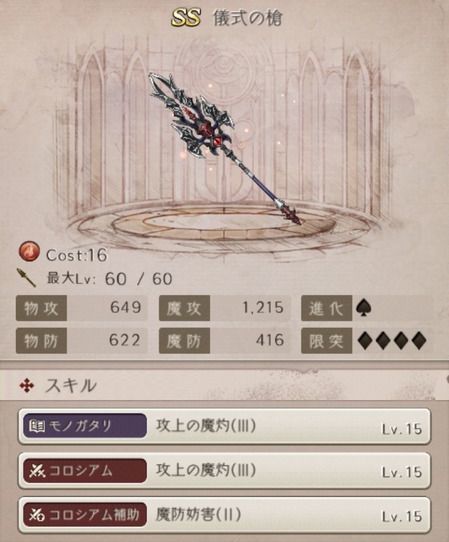The image size is (449, 542).
Task: Click crossed swords icon on コロシアム label
Action: [x=37, y=471]
